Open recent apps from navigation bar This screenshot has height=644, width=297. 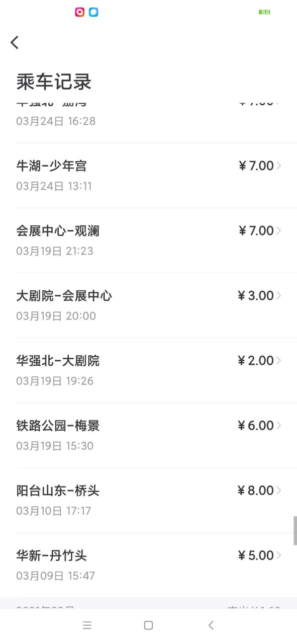pyautogui.click(x=87, y=625)
